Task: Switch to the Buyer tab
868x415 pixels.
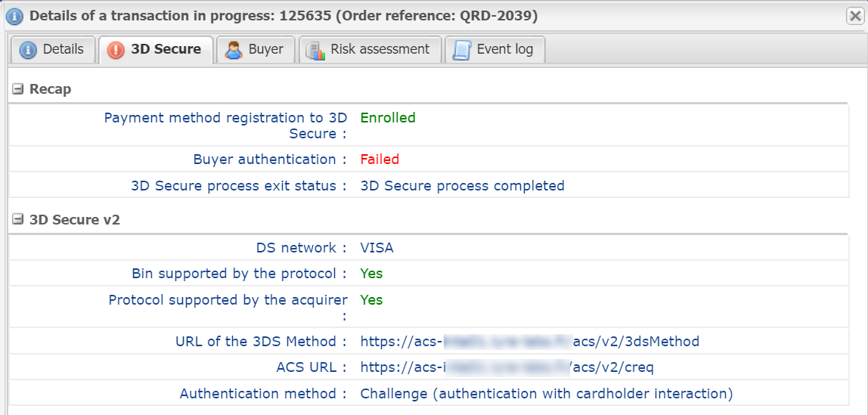Action: [x=256, y=50]
